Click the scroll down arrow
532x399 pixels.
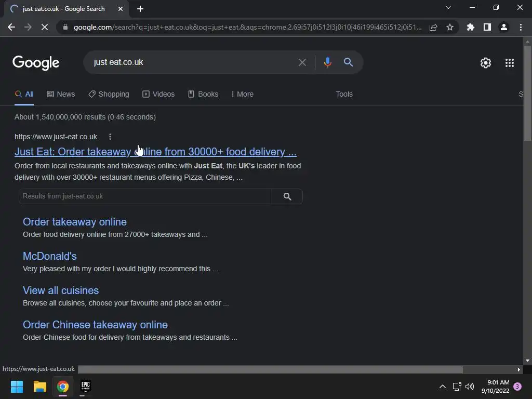pyautogui.click(x=527, y=361)
